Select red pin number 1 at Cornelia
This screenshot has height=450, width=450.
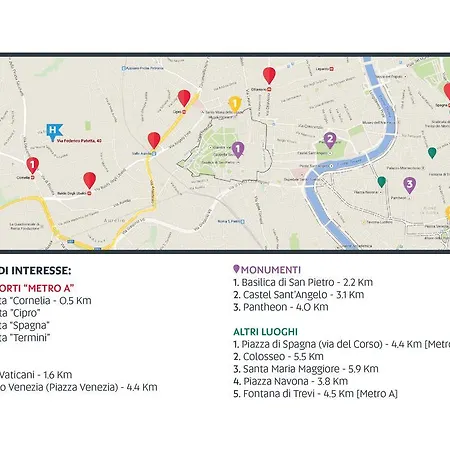(x=32, y=165)
